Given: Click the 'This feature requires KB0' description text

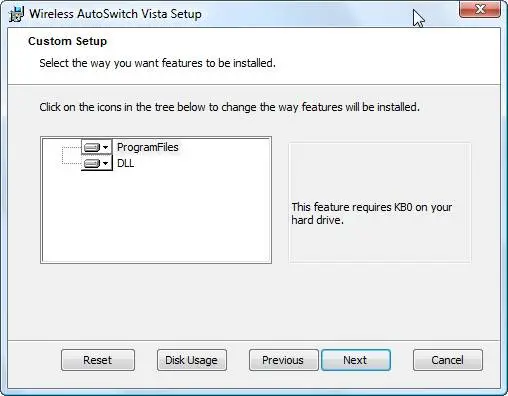Looking at the screenshot, I should pos(372,213).
